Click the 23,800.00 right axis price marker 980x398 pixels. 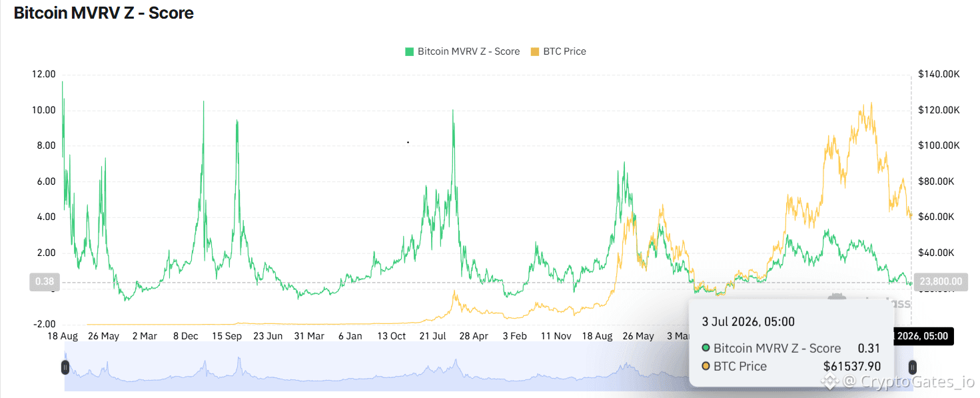click(939, 282)
